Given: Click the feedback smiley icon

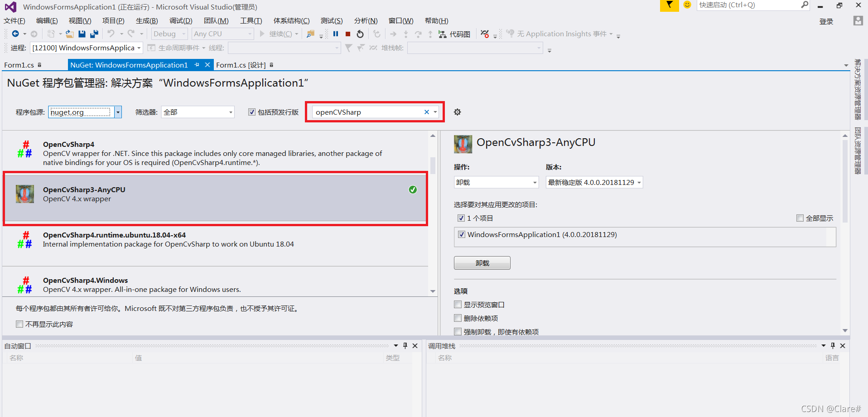Looking at the screenshot, I should coord(687,5).
